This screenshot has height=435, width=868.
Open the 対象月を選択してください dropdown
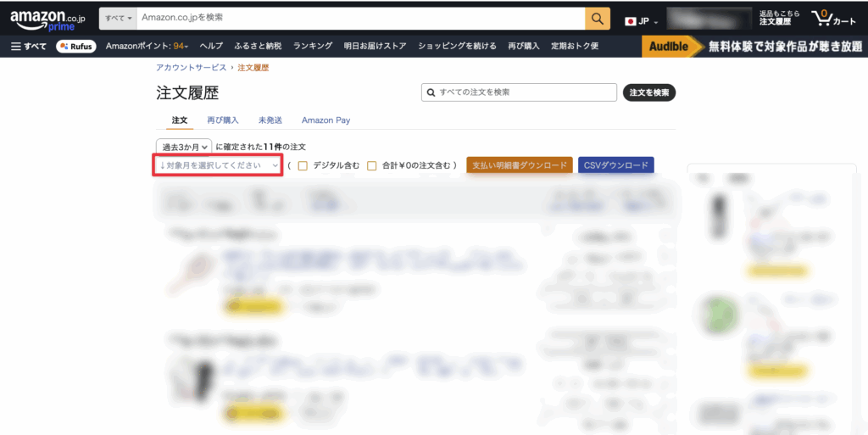pos(218,165)
